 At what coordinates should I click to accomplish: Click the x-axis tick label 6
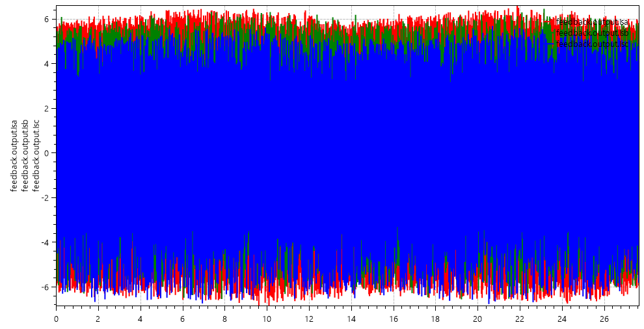183,319
